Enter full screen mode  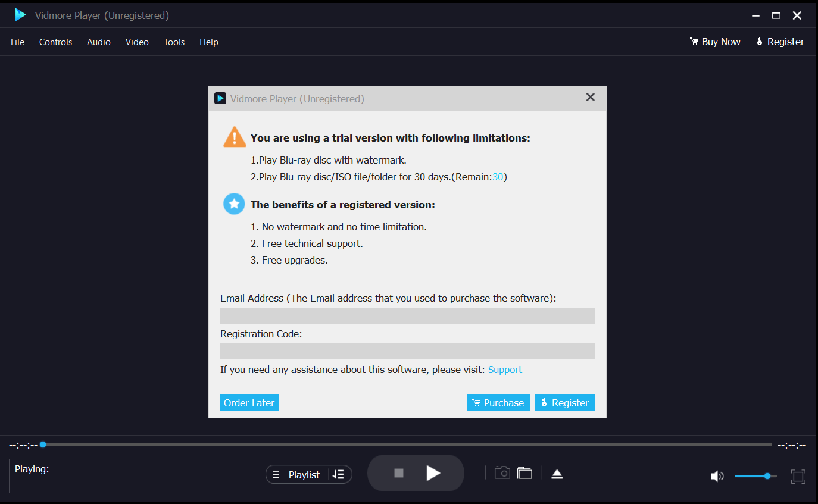[x=798, y=476]
